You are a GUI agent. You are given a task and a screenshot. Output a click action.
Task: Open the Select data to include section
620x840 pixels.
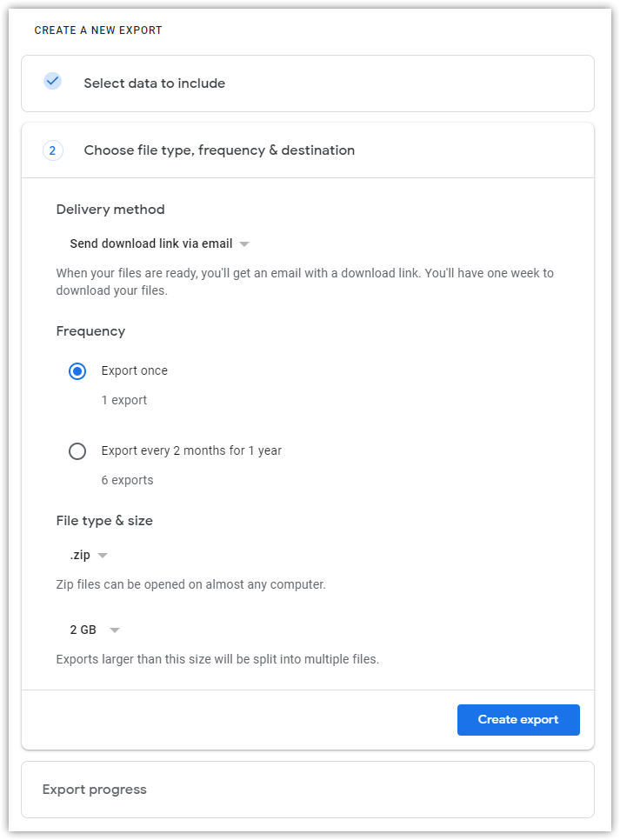(153, 83)
